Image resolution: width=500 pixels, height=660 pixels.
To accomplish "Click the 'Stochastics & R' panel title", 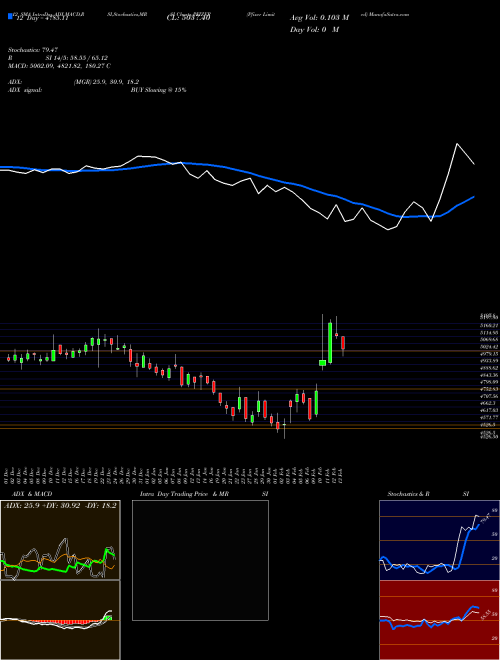I will 409,494.
